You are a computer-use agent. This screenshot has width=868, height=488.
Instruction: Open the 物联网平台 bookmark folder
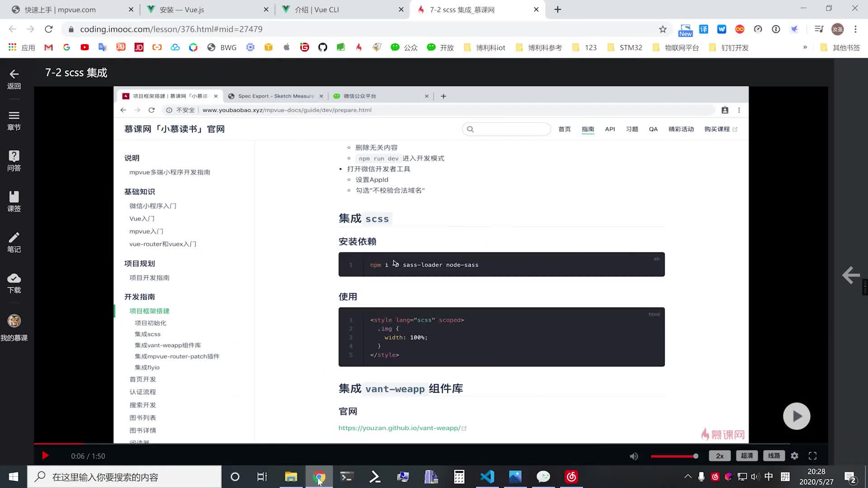[x=675, y=47]
